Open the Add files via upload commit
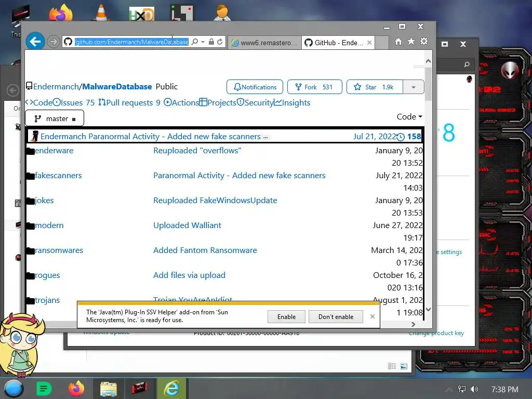This screenshot has height=399, width=532. [x=189, y=275]
